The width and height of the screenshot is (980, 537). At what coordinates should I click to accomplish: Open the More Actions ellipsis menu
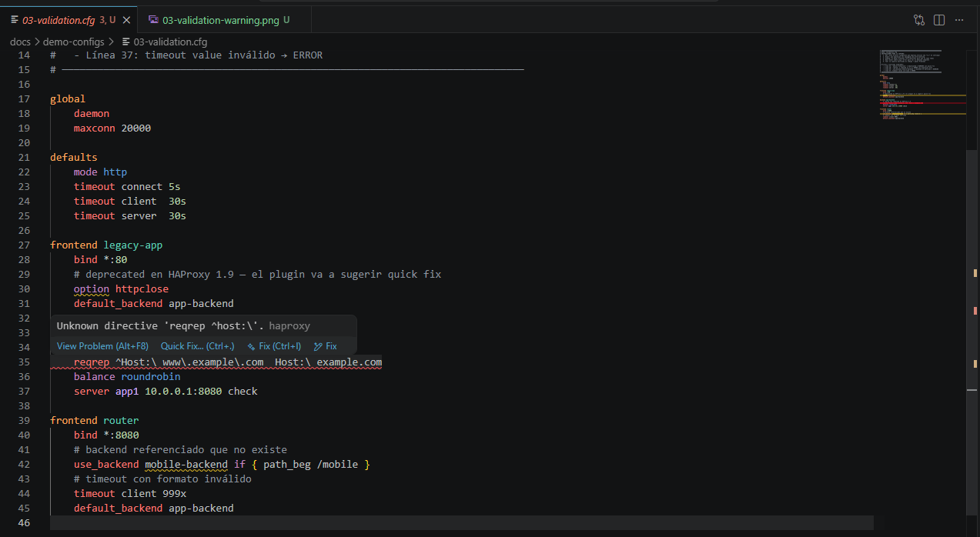[x=961, y=19]
